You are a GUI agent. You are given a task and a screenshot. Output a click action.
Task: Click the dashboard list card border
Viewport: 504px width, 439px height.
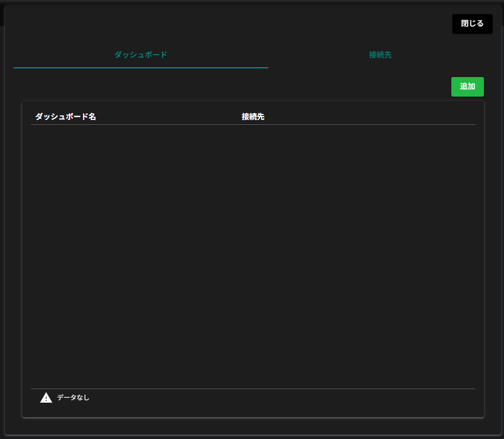click(x=22, y=255)
